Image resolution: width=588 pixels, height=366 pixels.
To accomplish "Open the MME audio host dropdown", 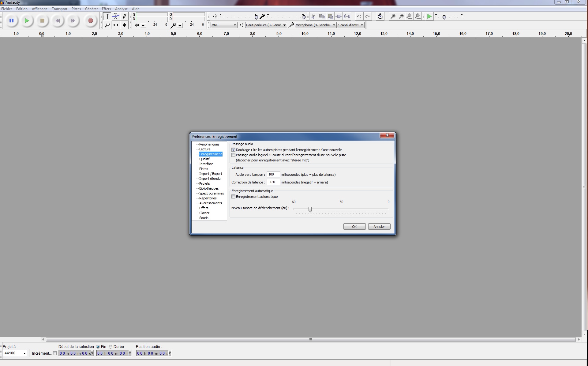I will pyautogui.click(x=224, y=25).
